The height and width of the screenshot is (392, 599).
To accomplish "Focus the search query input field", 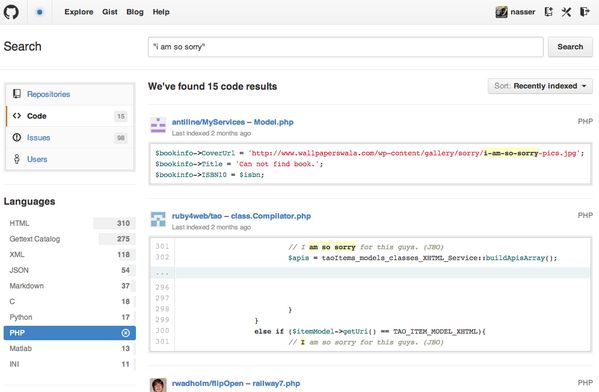I will (346, 47).
